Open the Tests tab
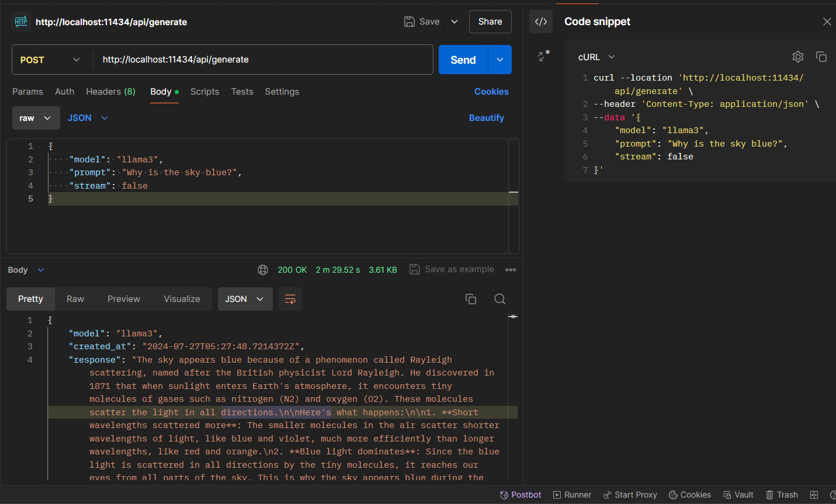This screenshot has height=504, width=836. (242, 92)
